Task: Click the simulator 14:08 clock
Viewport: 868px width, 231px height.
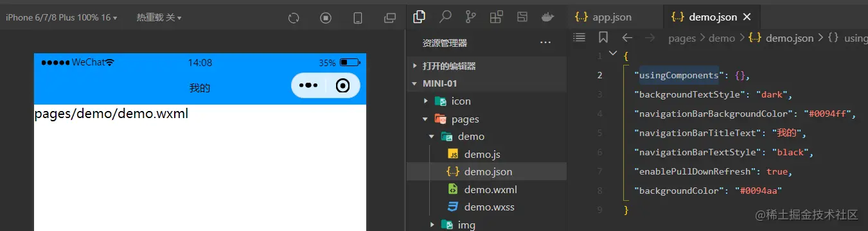Action: [200, 63]
